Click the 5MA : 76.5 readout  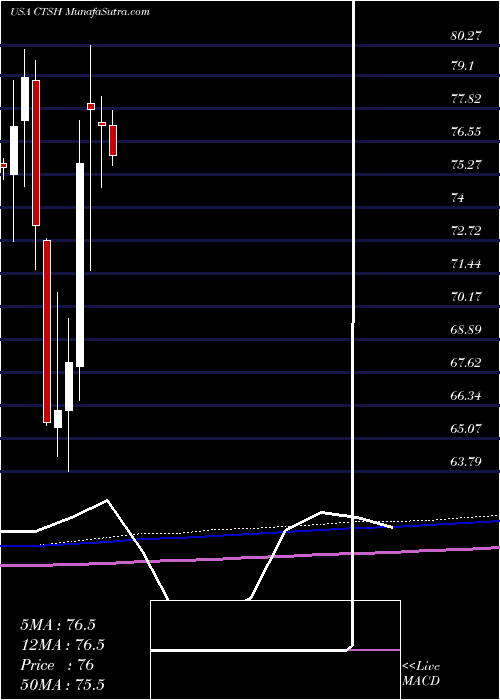pyautogui.click(x=58, y=625)
